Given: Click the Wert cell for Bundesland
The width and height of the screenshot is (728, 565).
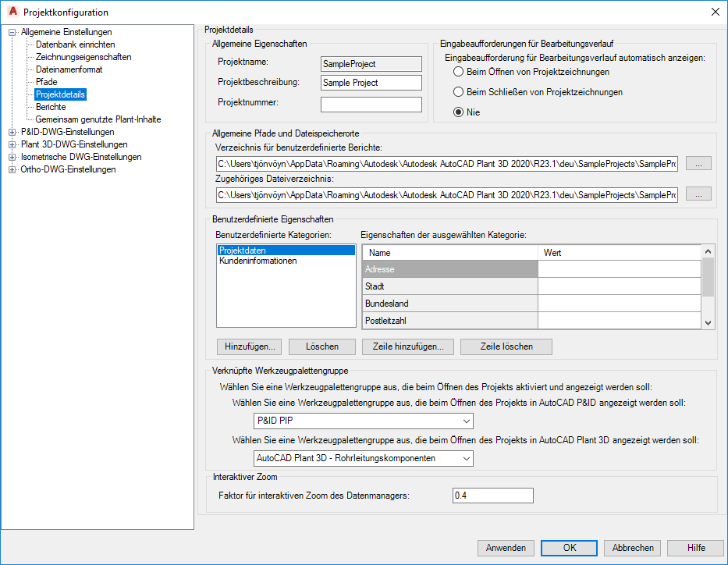Looking at the screenshot, I should pos(620,304).
